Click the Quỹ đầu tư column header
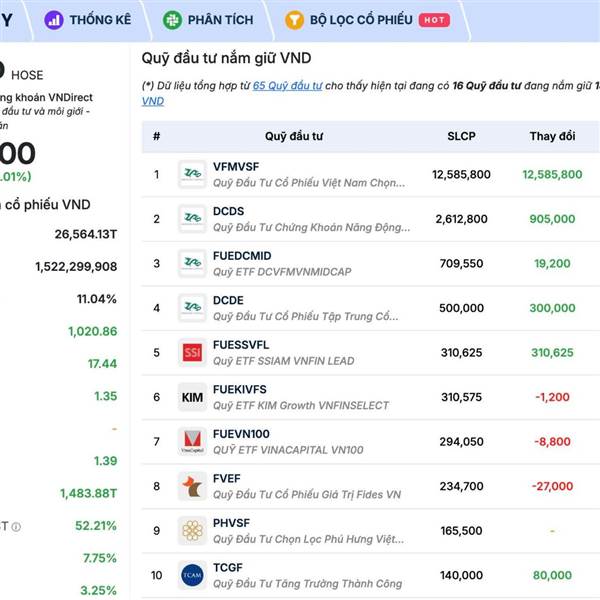 tap(294, 136)
